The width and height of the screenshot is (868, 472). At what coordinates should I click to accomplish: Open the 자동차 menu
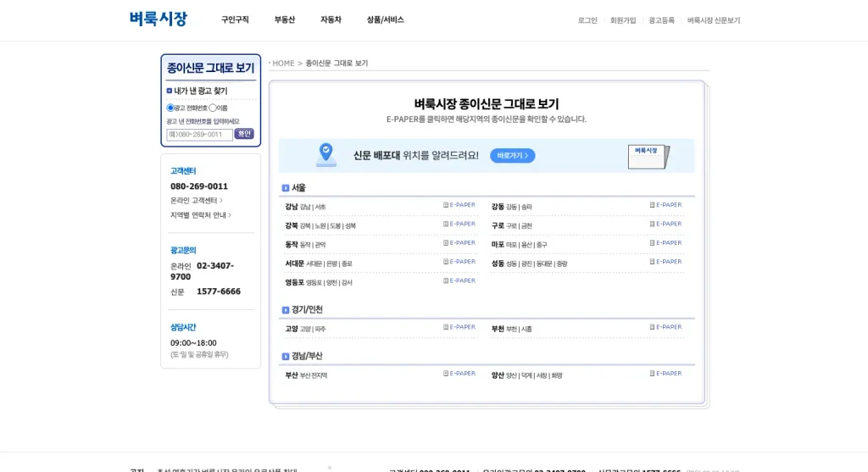click(x=331, y=20)
